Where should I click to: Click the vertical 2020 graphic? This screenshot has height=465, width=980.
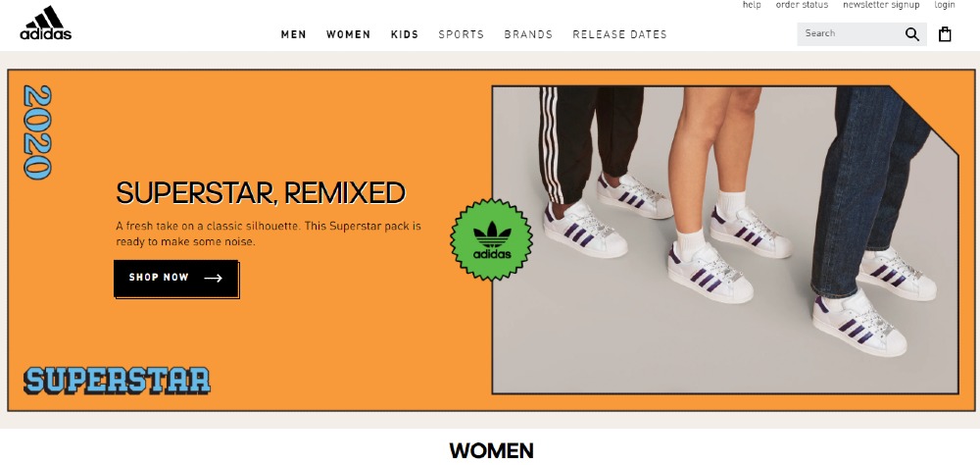coord(37,132)
